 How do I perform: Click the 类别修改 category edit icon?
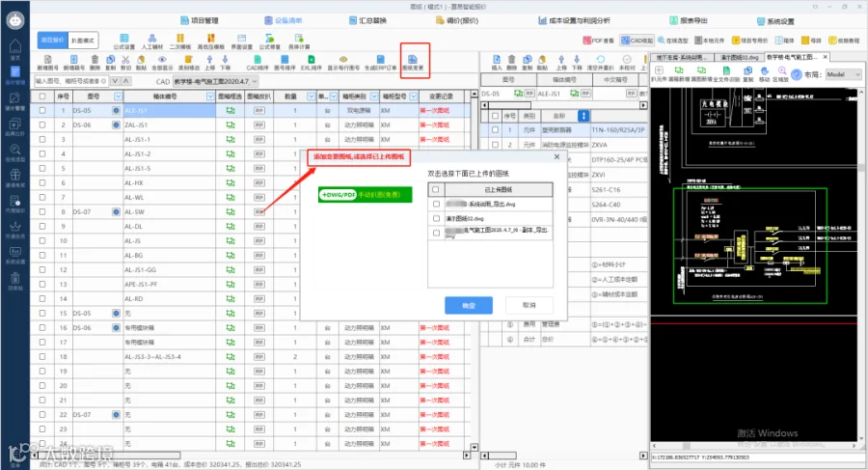188,62
